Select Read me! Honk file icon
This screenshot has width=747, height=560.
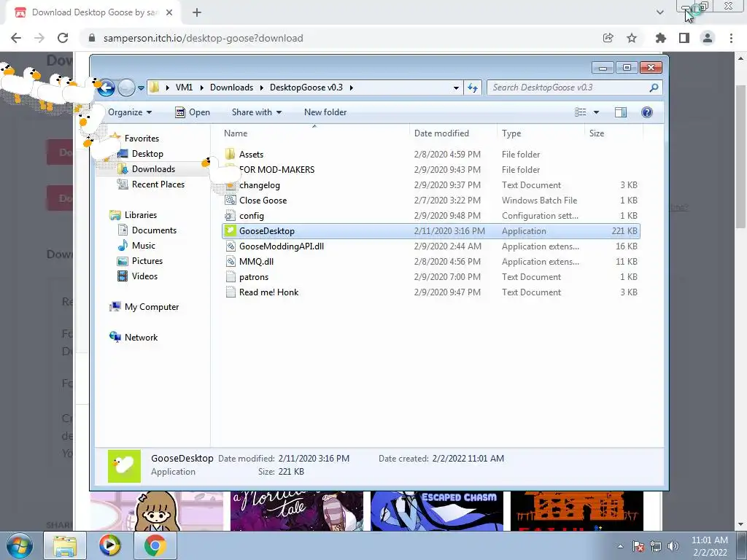[x=231, y=292]
